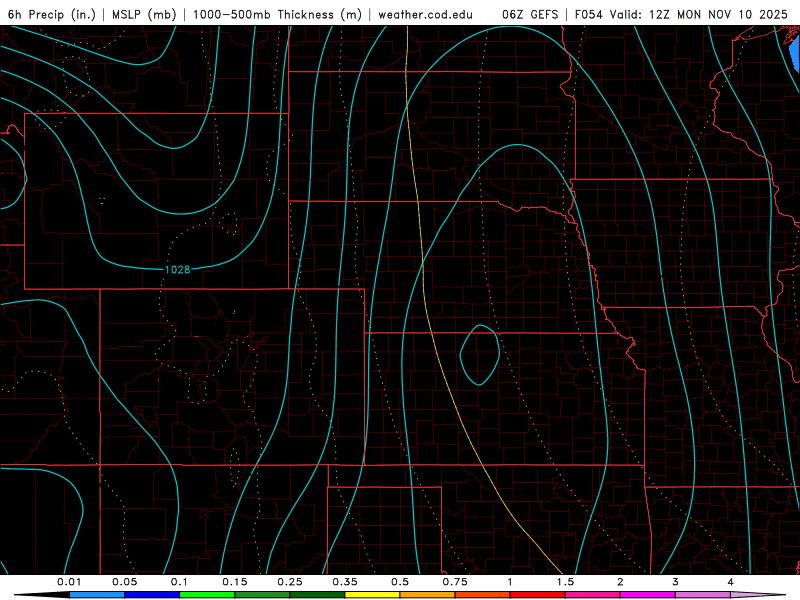800x600 pixels.
Task: Click the bright green 0.1–0.15 legend color segment
Action: point(207,595)
